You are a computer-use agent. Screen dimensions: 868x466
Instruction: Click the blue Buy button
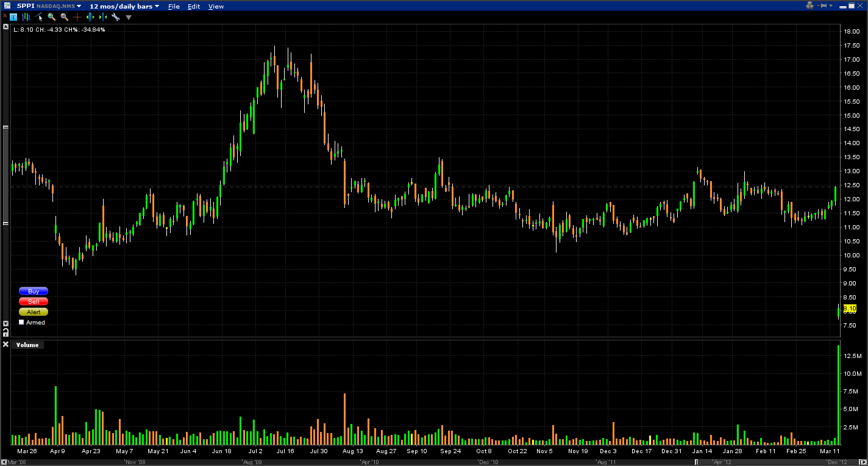(34, 291)
